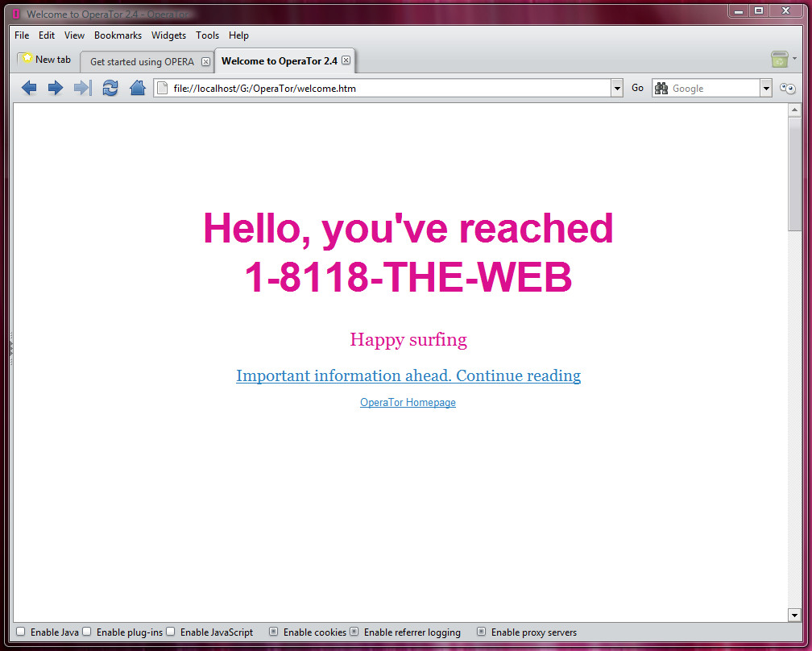The height and width of the screenshot is (651, 812).
Task: Click the yellow star New tab icon
Action: point(27,59)
